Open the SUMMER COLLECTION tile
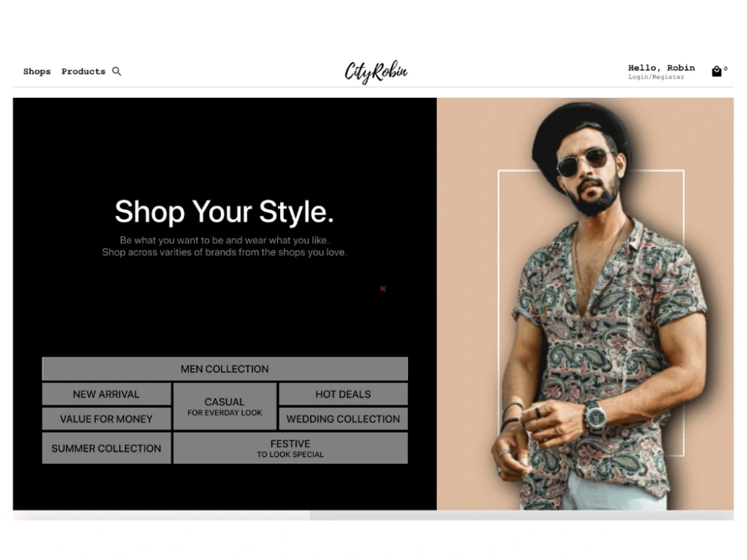The width and height of the screenshot is (747, 560). pos(106,447)
